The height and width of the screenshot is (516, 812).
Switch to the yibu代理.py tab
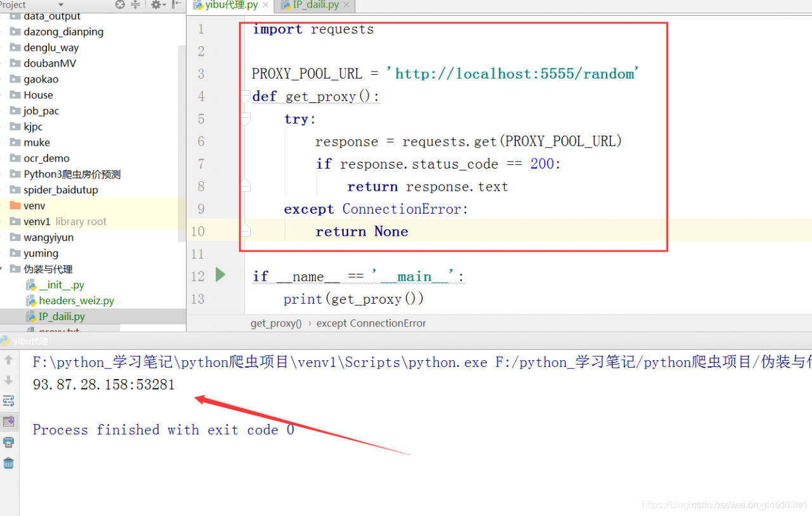[231, 6]
